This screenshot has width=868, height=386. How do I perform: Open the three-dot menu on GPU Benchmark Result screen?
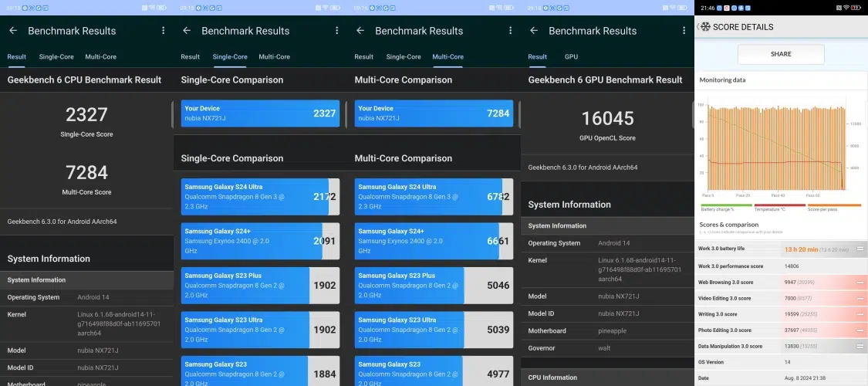click(684, 30)
